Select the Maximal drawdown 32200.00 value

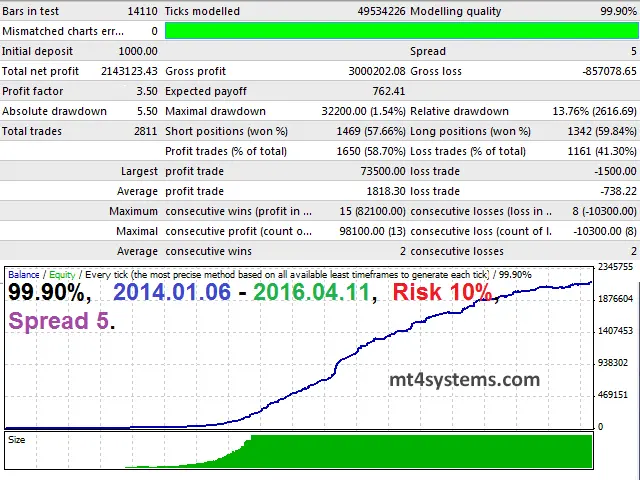coord(351,111)
